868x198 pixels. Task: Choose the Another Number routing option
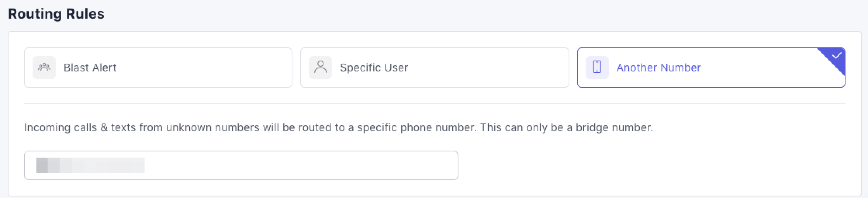click(711, 68)
